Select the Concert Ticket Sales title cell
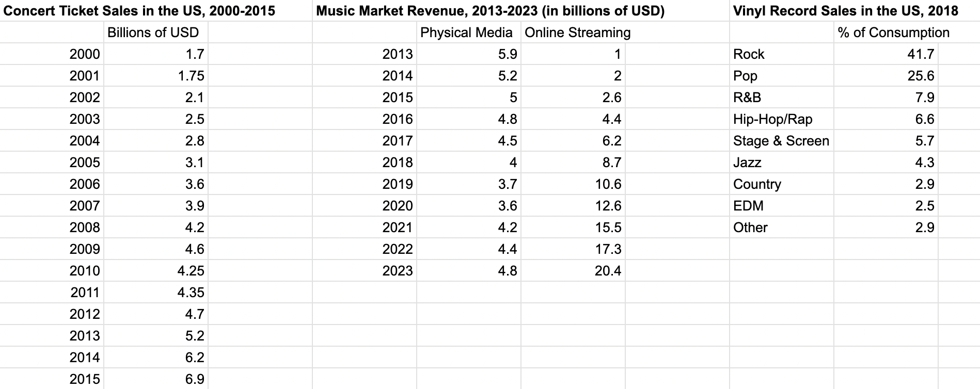The height and width of the screenshot is (389, 980). (139, 11)
